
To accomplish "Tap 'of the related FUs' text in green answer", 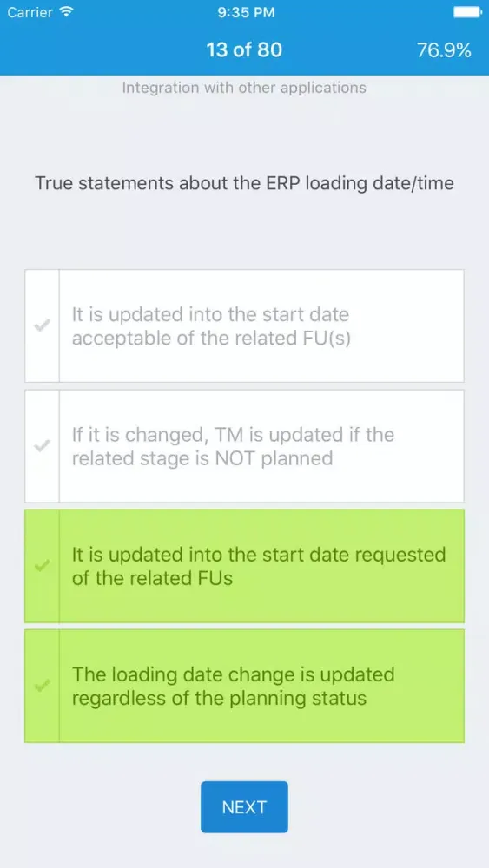I will click(x=152, y=578).
